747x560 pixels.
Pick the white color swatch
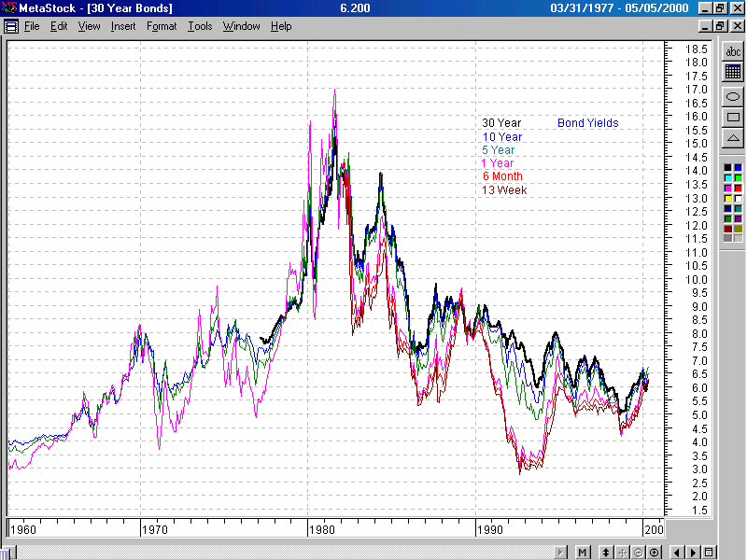pyautogui.click(x=738, y=199)
